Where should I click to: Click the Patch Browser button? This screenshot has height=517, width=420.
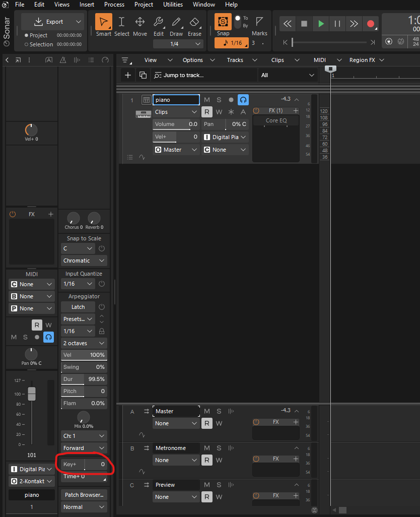tap(84, 495)
